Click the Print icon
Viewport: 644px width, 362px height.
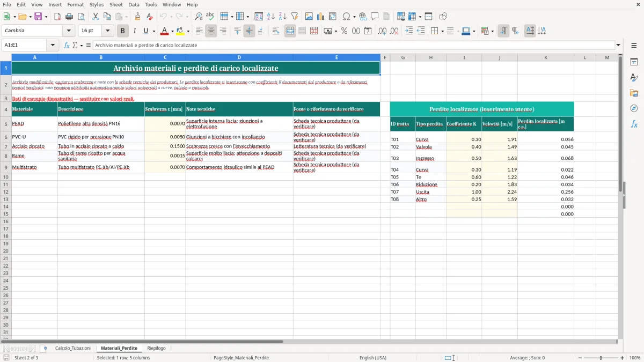pos(69,17)
